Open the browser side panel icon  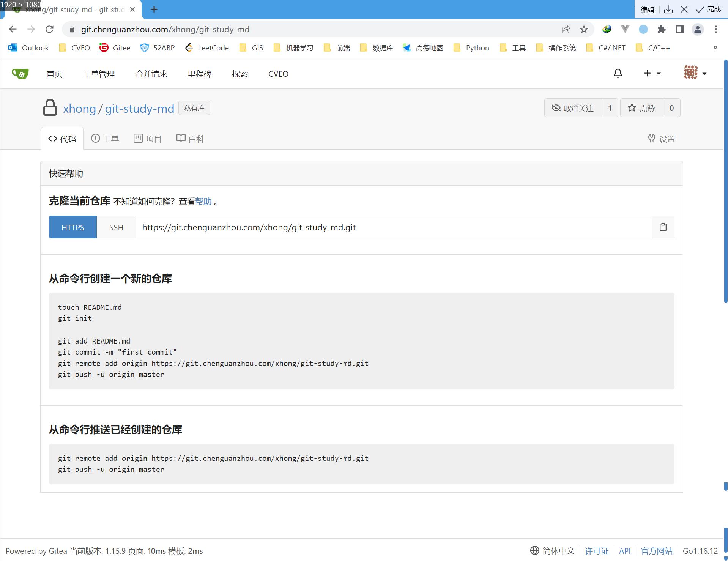pos(679,30)
